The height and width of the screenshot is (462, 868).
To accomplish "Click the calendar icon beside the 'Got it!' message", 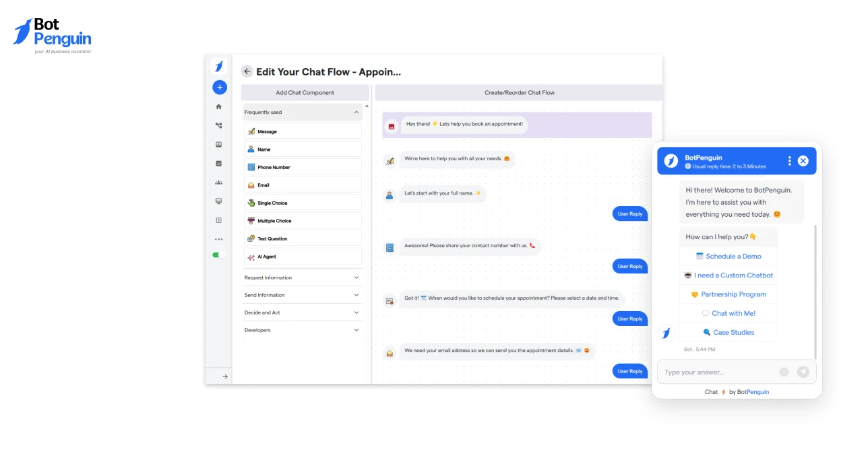I will tap(390, 300).
